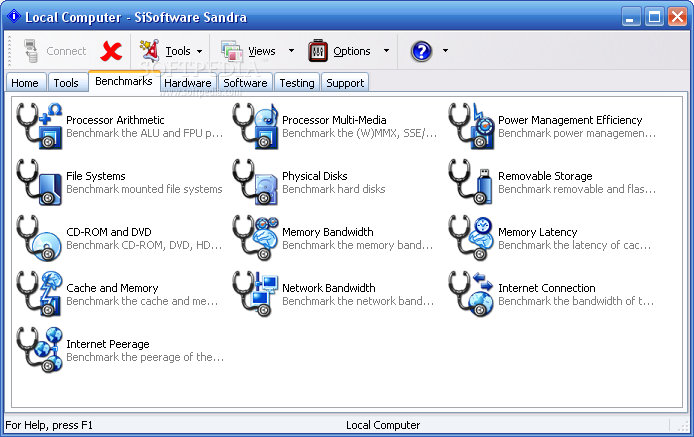The width and height of the screenshot is (694, 437).
Task: Click the 'Internet Peerage' title text
Action: pos(108,344)
